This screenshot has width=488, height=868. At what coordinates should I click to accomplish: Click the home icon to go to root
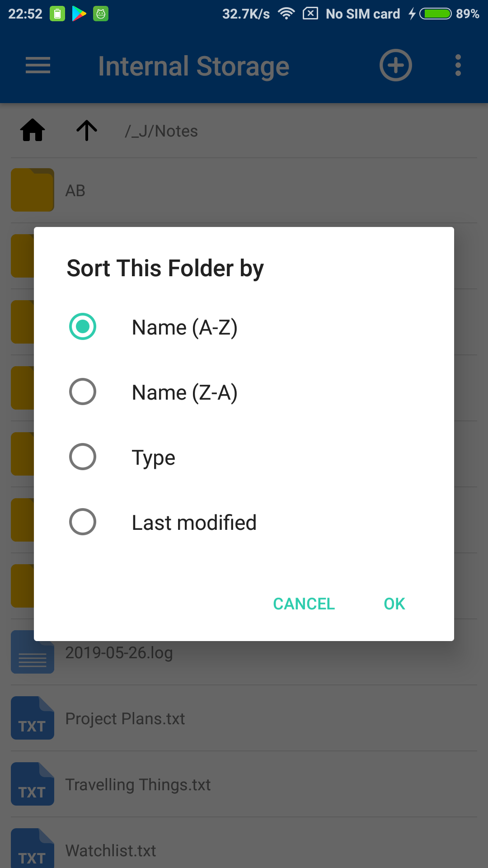(x=32, y=131)
